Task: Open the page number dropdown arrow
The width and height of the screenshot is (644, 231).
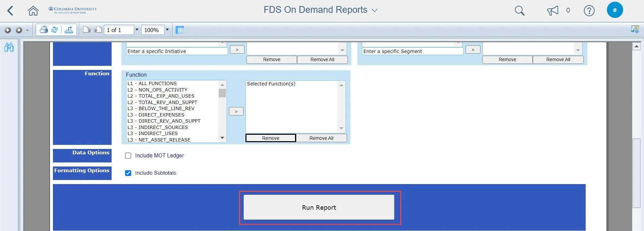Action: 137,30
